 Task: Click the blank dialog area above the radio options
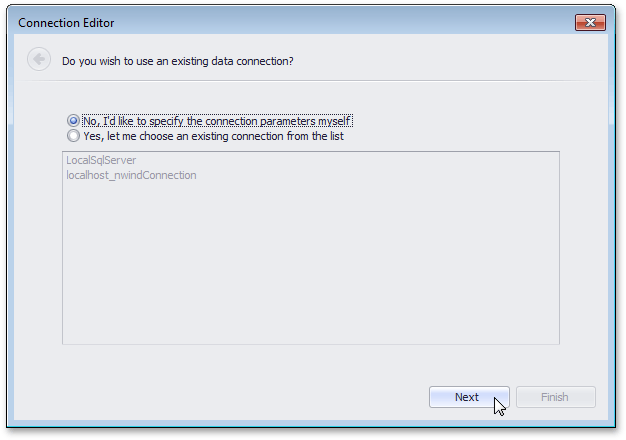[x=311, y=98]
